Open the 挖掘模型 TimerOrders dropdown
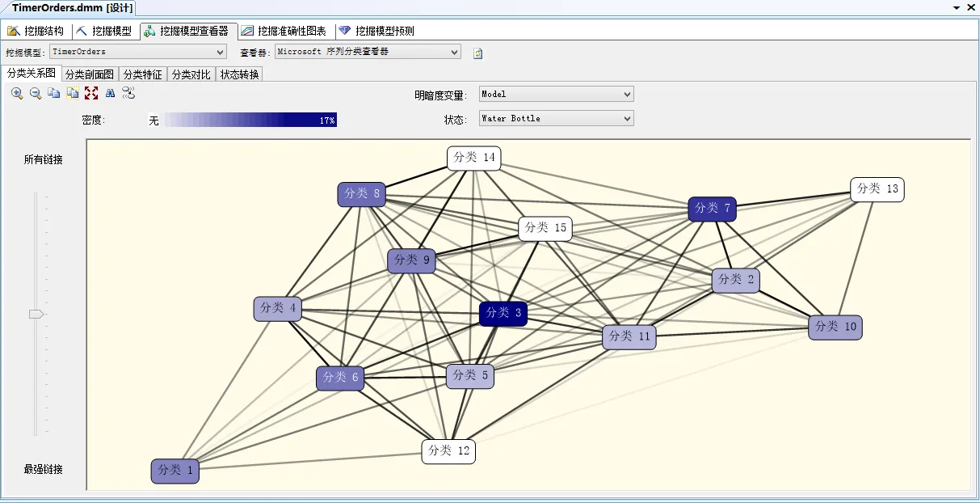Viewport: 980px width, 503px height. pyautogui.click(x=138, y=52)
